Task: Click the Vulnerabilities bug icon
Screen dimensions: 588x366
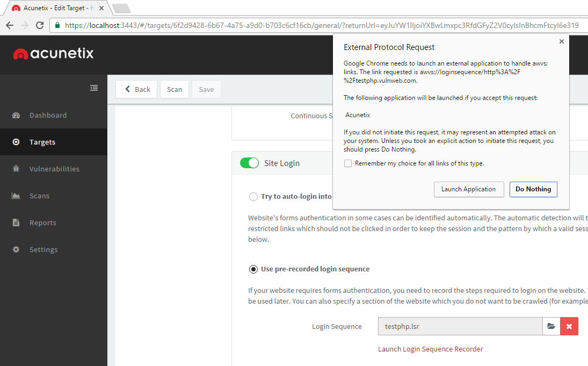Action: (x=16, y=169)
